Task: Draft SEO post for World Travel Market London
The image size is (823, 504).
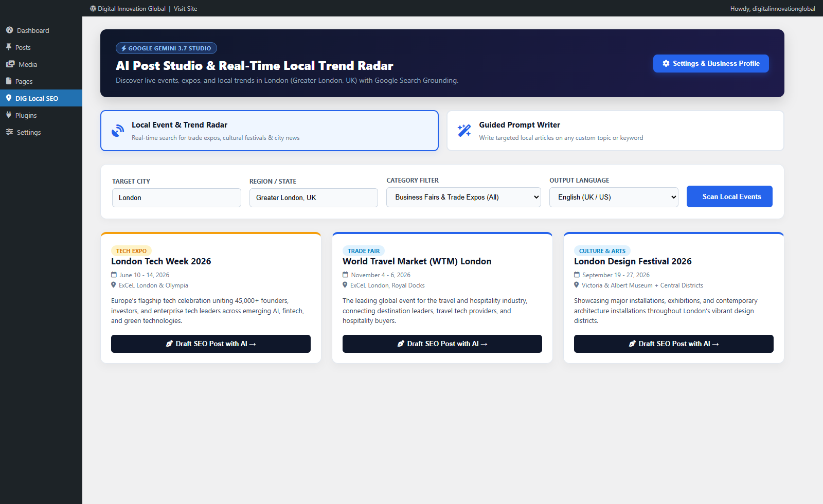Action: click(x=442, y=344)
